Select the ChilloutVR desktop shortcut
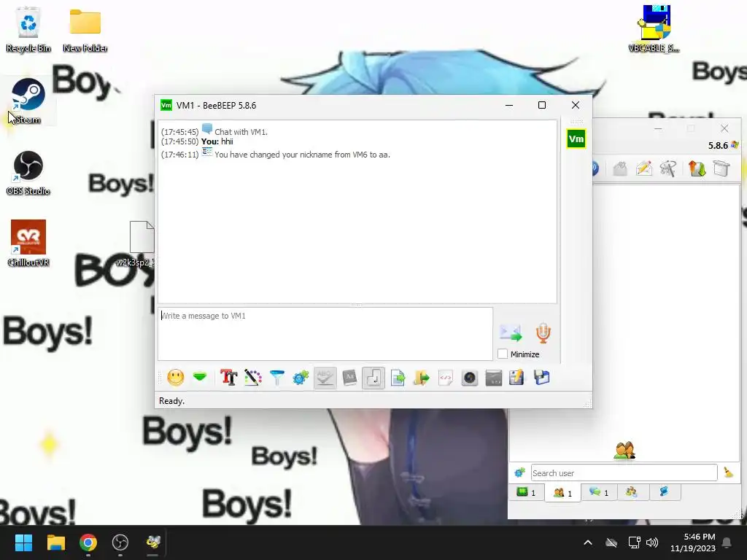This screenshot has height=560, width=747. (28, 243)
